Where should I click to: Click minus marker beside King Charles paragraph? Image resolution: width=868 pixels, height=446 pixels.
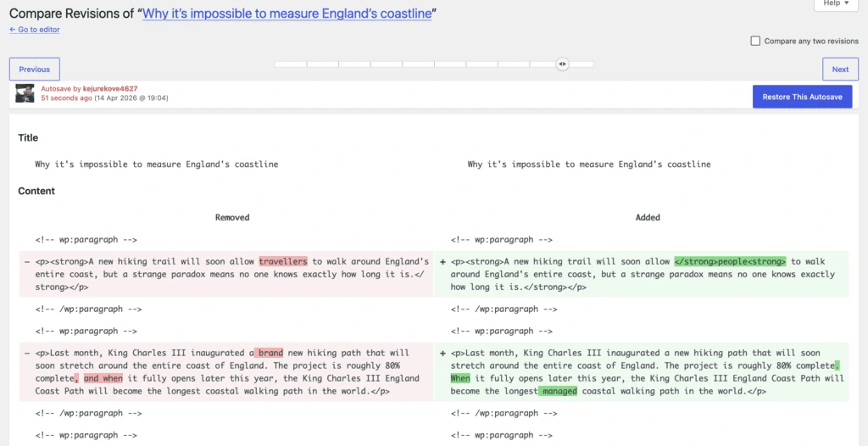tap(26, 353)
